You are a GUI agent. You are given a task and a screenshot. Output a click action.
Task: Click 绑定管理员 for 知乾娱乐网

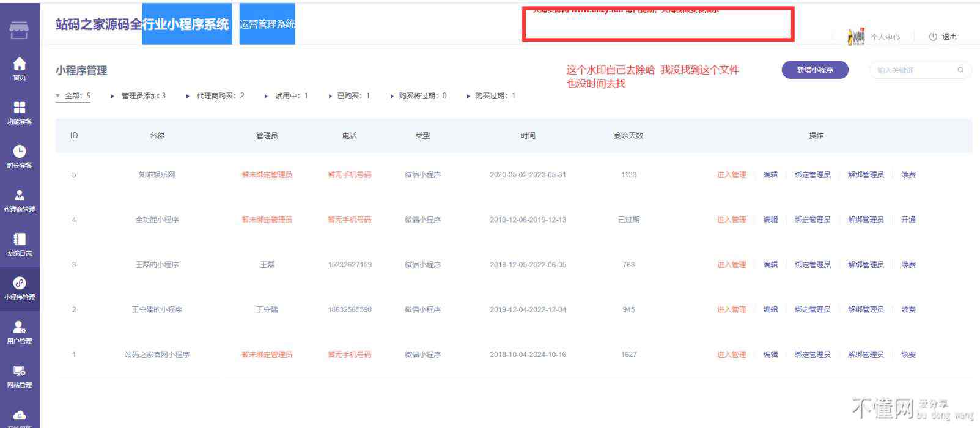coord(812,175)
